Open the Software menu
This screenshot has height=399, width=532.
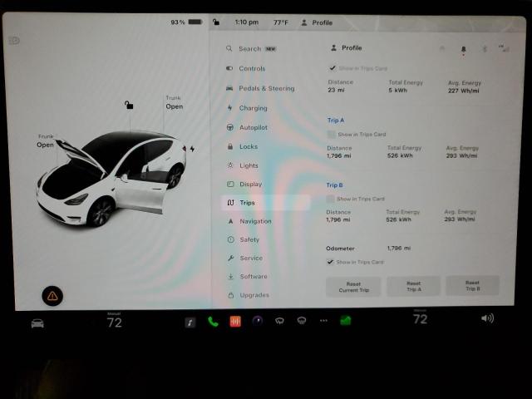(248, 277)
